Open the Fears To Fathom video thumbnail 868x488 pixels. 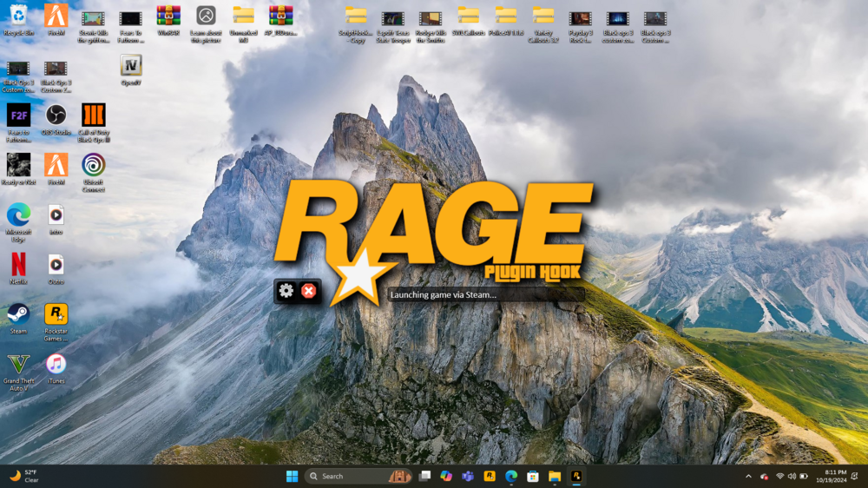(131, 27)
